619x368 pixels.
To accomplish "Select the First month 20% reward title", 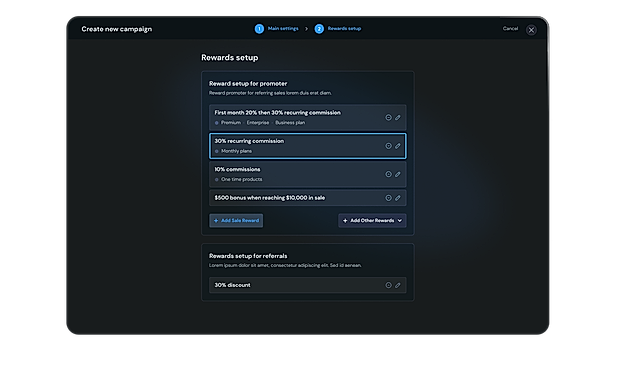I will (x=278, y=113).
